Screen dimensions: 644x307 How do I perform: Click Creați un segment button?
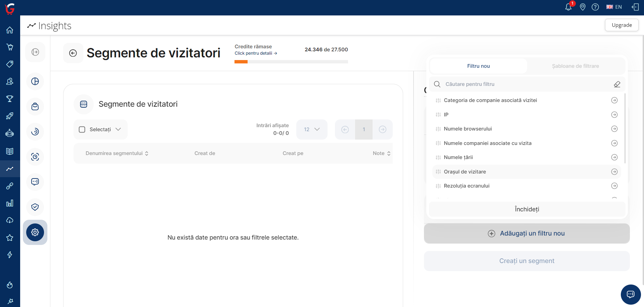[x=527, y=261]
